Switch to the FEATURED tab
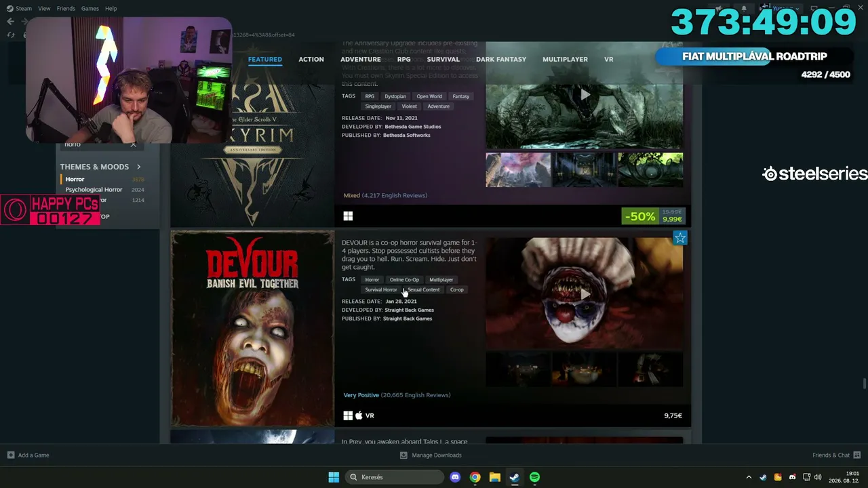 [264, 59]
